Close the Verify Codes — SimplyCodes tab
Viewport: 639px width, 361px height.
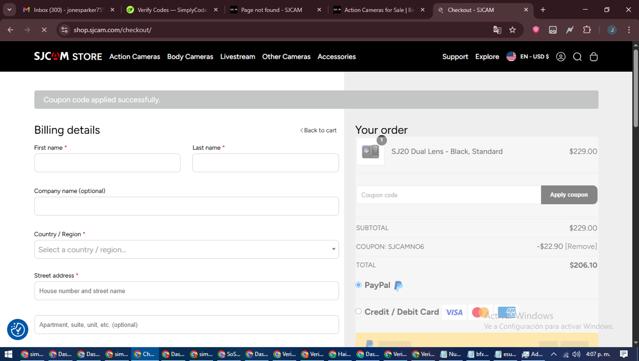[x=216, y=10]
